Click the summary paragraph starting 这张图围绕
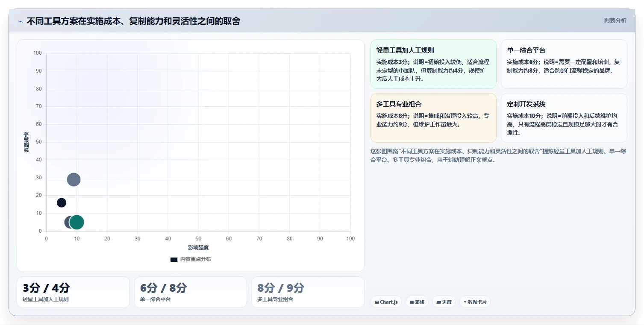Image resolution: width=644 pixels, height=325 pixels. tap(498, 155)
